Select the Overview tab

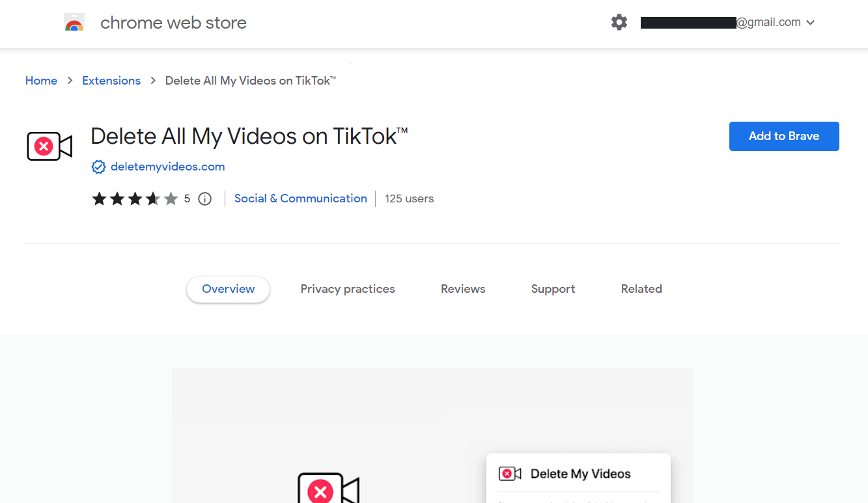228,289
